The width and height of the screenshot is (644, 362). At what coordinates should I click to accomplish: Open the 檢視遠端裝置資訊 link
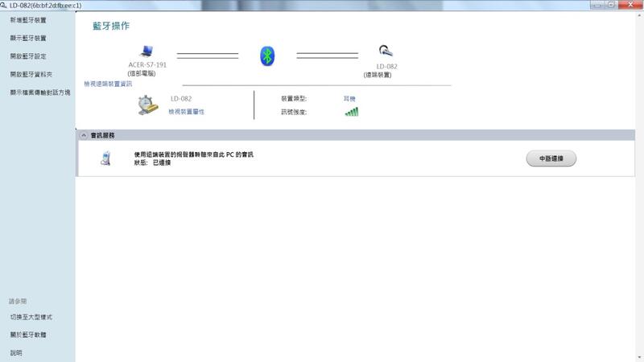point(108,84)
